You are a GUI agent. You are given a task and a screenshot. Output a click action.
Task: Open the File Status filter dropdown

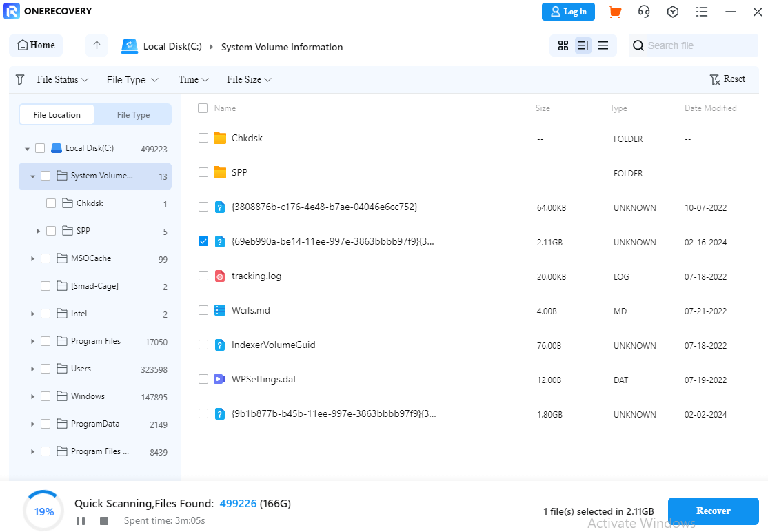63,80
